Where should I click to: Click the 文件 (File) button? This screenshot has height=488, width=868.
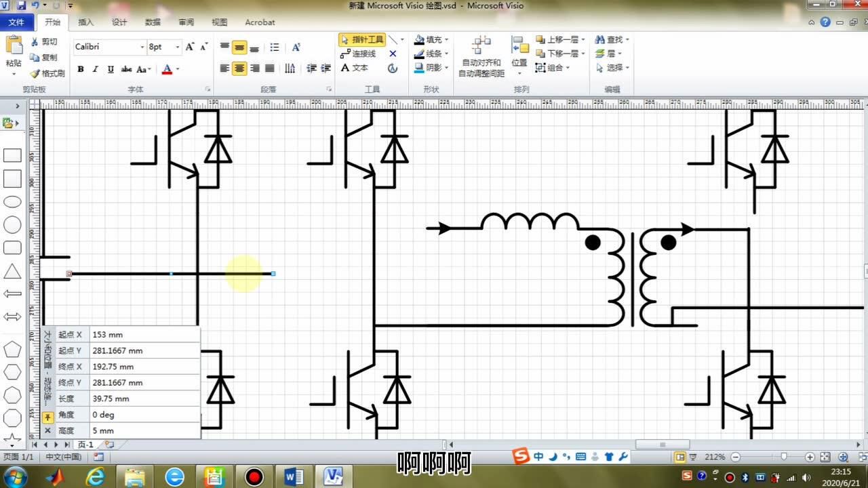coord(16,22)
